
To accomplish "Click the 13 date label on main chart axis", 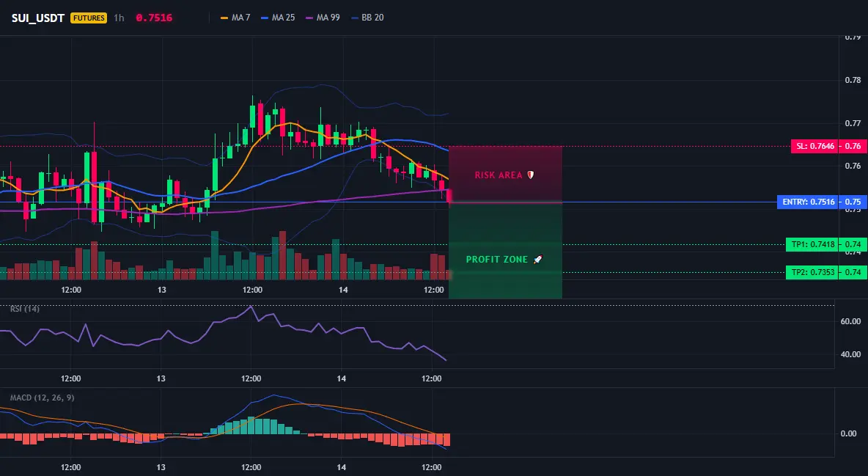I will tap(161, 290).
